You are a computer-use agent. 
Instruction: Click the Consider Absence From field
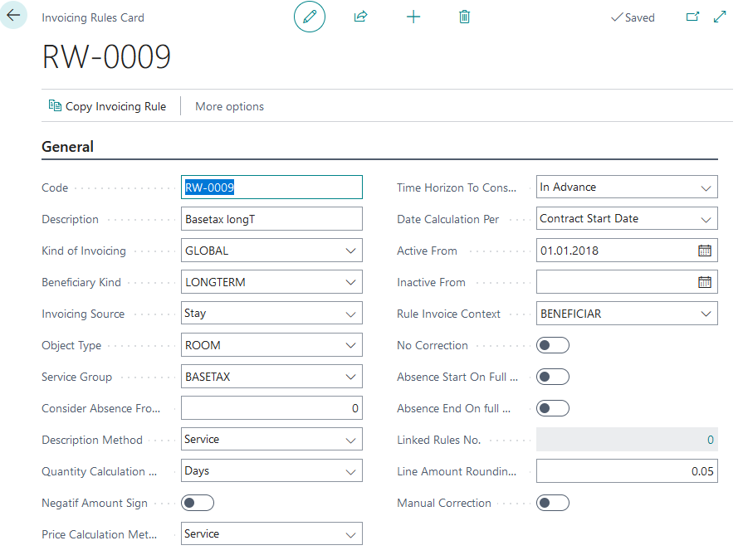coord(271,408)
